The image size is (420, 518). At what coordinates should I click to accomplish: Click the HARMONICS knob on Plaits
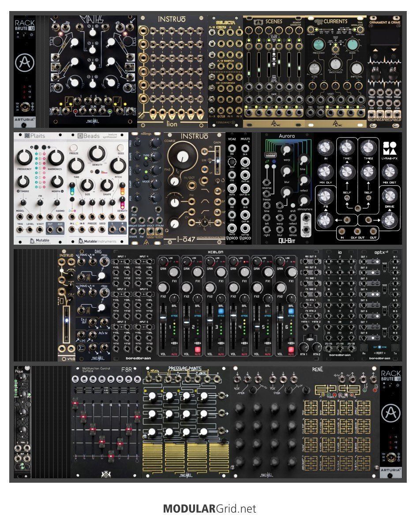click(56, 157)
